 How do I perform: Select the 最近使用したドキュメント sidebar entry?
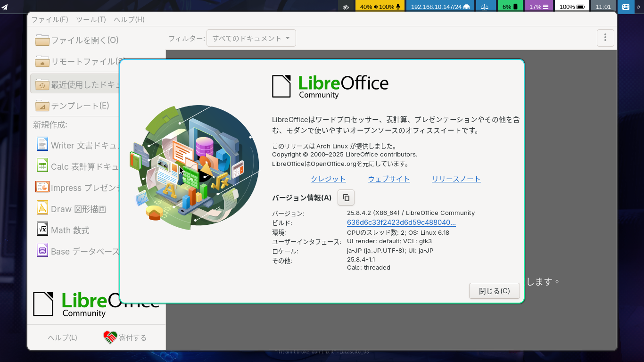tap(74, 84)
